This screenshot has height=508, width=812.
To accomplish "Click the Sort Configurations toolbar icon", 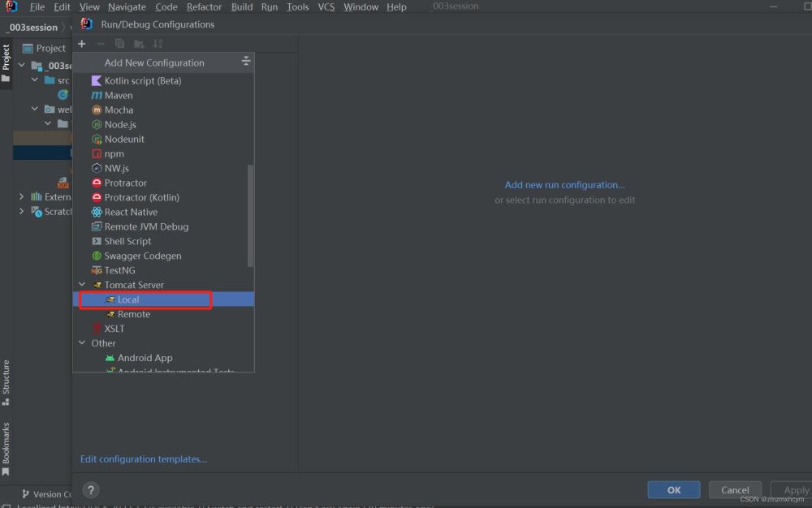I will pos(158,44).
